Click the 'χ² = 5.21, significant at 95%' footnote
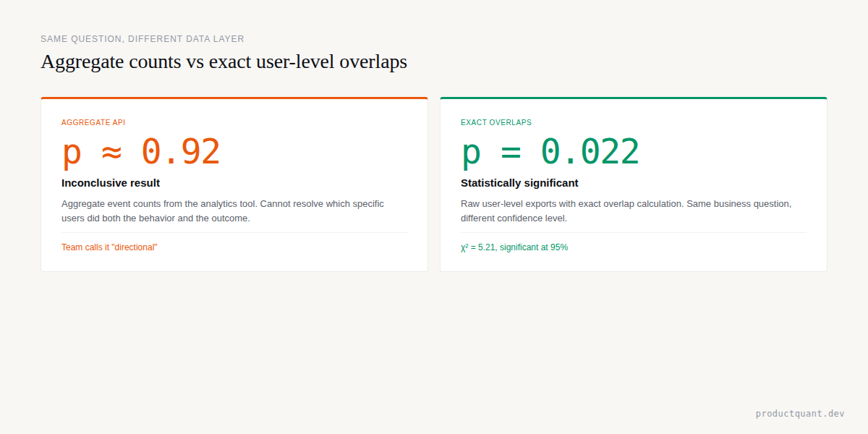Viewport: 868px width, 434px height. [x=514, y=247]
